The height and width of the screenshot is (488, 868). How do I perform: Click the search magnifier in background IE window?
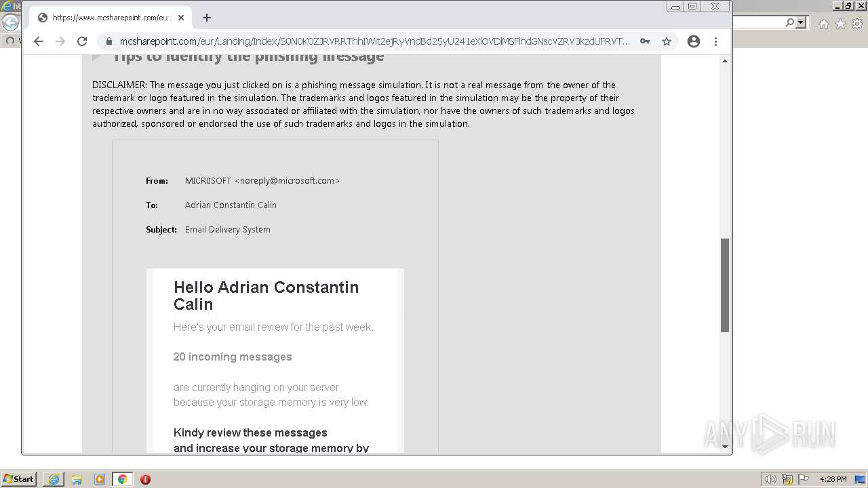click(x=790, y=23)
